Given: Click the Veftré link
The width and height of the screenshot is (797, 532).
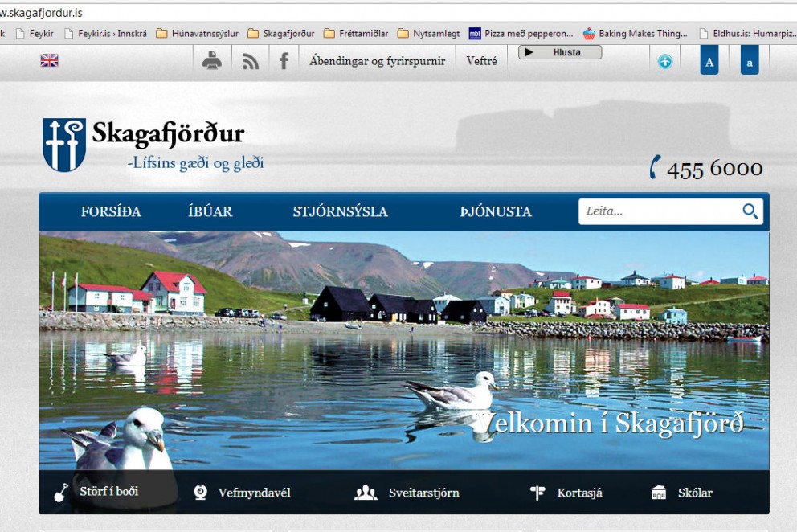Looking at the screenshot, I should click(x=482, y=59).
